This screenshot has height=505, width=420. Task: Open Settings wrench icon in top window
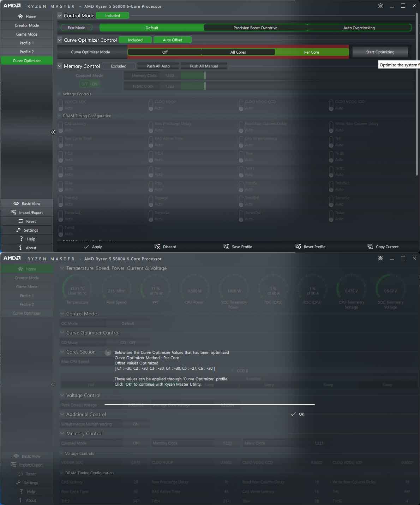click(x=18, y=230)
